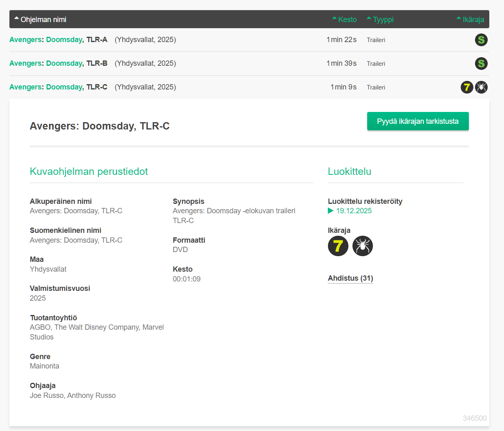The width and height of the screenshot is (504, 431).
Task: Click the large age 7 rating badge
Action: coord(338,246)
